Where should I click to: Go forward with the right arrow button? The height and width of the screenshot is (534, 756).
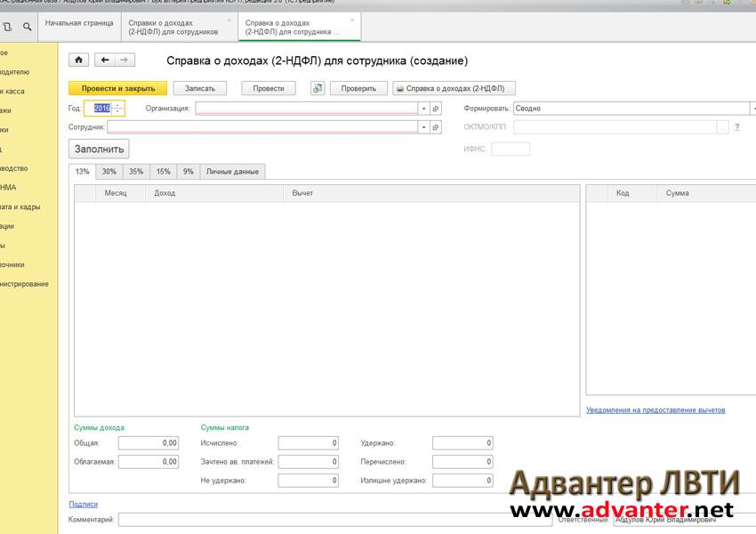pos(125,60)
